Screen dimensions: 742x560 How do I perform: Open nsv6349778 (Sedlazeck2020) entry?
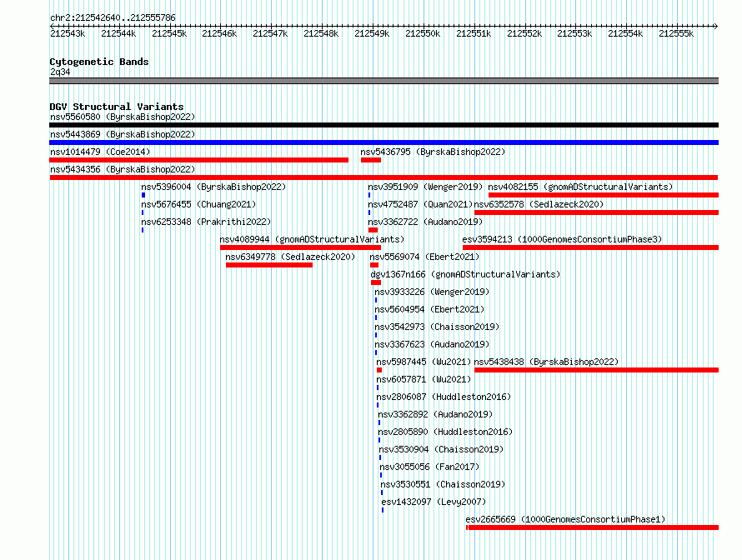[290, 257]
